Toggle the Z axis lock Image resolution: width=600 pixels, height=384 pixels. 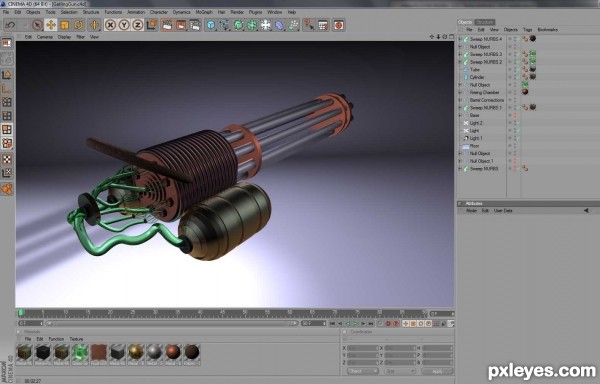click(x=138, y=25)
